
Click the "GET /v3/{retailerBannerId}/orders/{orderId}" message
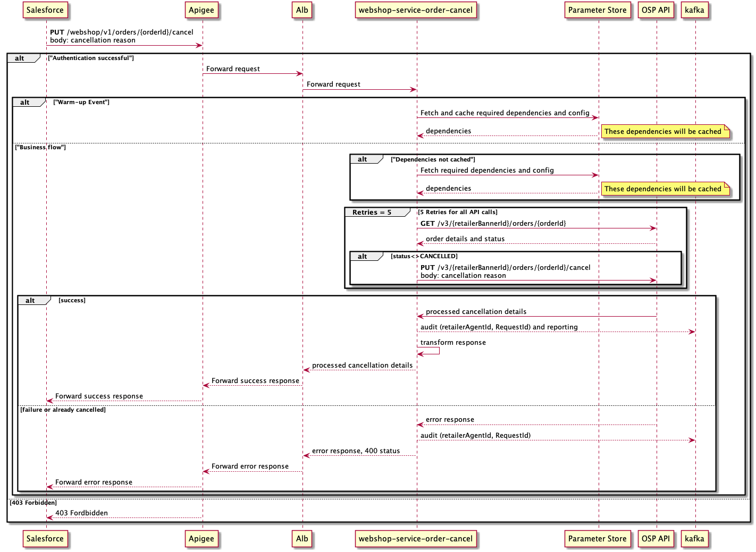click(x=493, y=224)
